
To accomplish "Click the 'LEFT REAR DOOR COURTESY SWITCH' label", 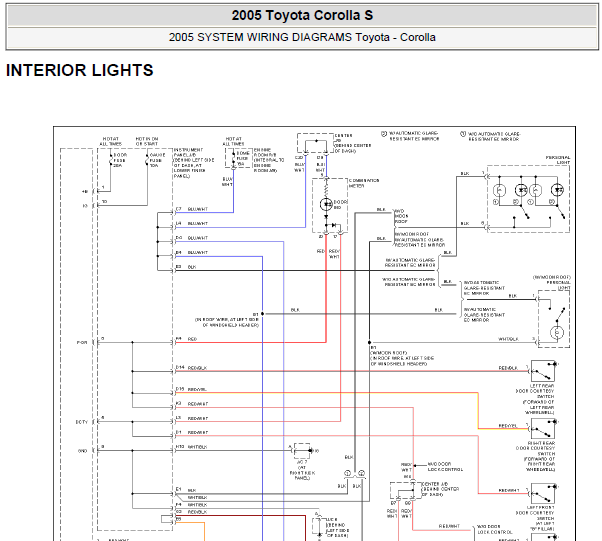I will point(536,399).
